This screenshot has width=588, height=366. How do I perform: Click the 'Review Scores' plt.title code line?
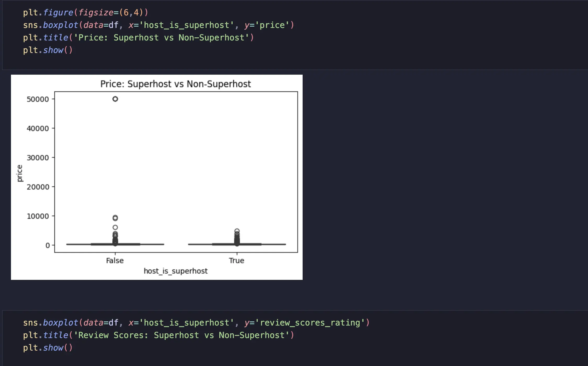[158, 335]
